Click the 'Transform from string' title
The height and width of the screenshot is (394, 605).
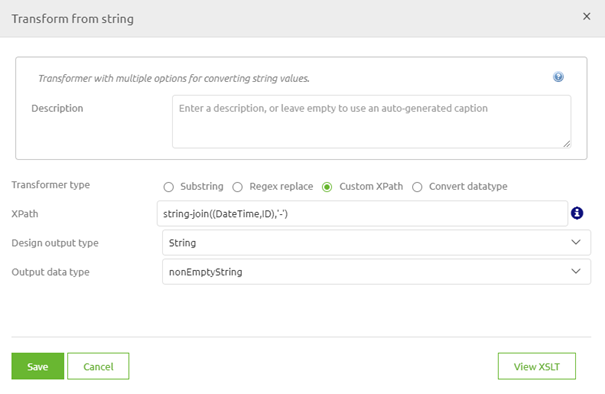point(73,19)
